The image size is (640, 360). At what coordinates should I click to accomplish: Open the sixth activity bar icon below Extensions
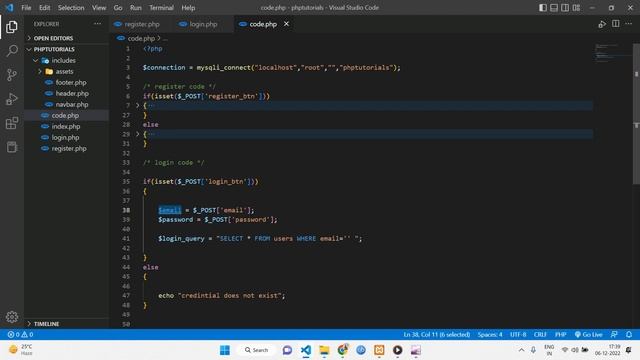click(x=12, y=147)
